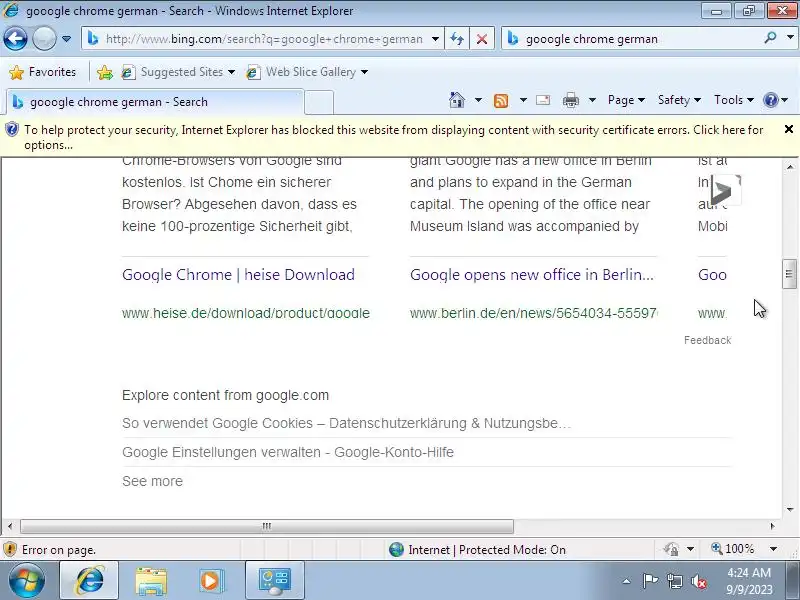Click the network tray icon
Screen dimensions: 800x600
pyautogui.click(x=675, y=581)
